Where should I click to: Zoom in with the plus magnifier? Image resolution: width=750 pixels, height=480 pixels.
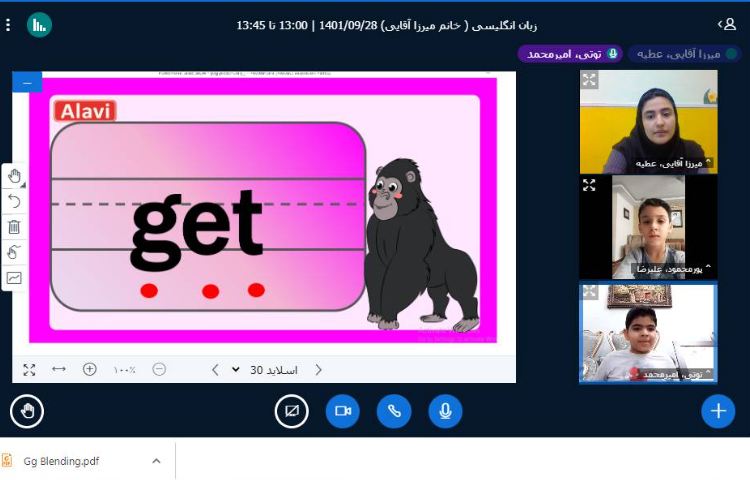coord(90,369)
